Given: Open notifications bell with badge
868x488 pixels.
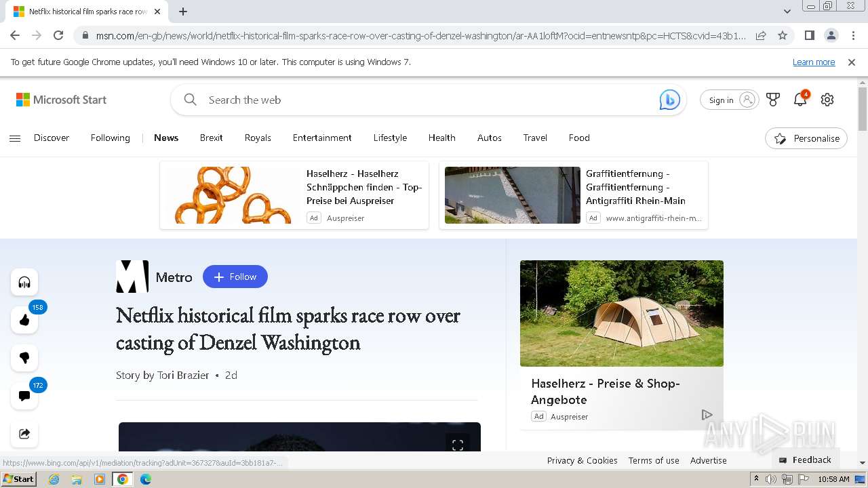Looking at the screenshot, I should pos(801,99).
